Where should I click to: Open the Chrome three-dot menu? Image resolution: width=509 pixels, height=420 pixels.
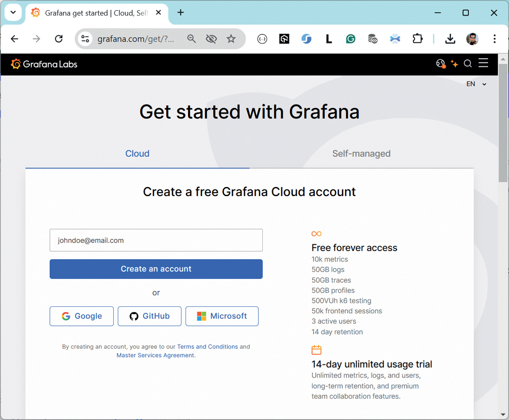point(495,39)
